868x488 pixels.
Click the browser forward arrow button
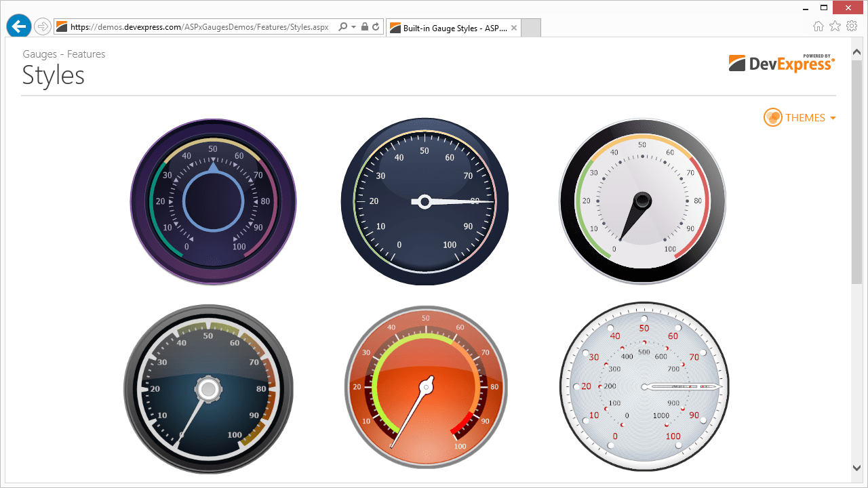tap(43, 26)
